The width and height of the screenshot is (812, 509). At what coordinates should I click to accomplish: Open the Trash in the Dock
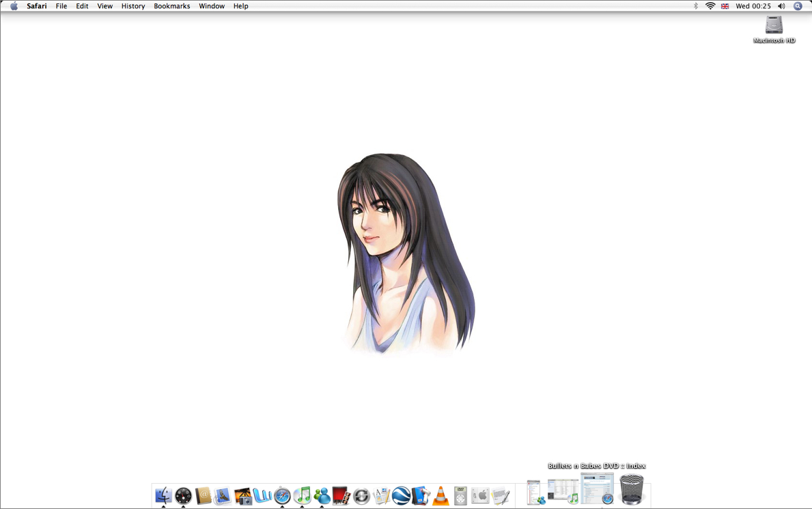[x=632, y=489]
